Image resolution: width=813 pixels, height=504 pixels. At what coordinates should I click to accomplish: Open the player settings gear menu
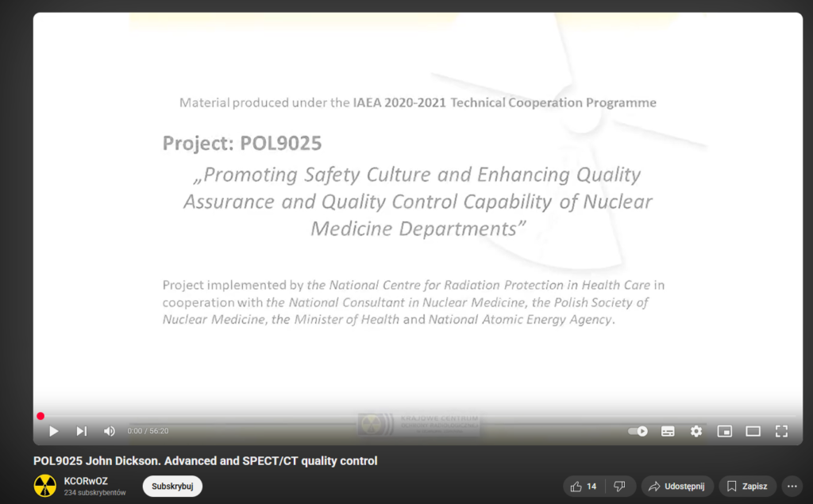coord(696,431)
